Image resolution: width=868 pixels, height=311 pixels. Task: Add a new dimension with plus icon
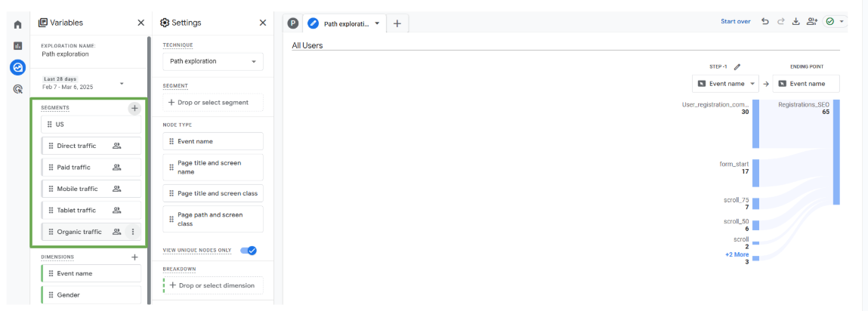[x=134, y=257]
